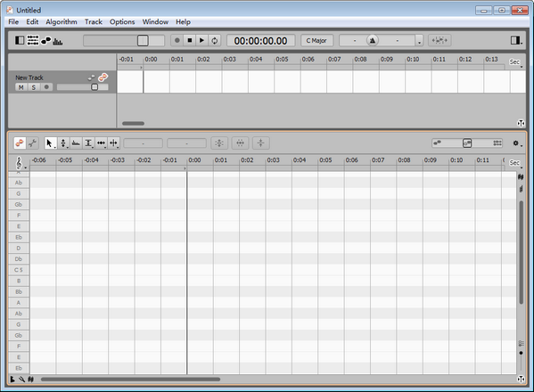Open the Edit menu

click(32, 21)
